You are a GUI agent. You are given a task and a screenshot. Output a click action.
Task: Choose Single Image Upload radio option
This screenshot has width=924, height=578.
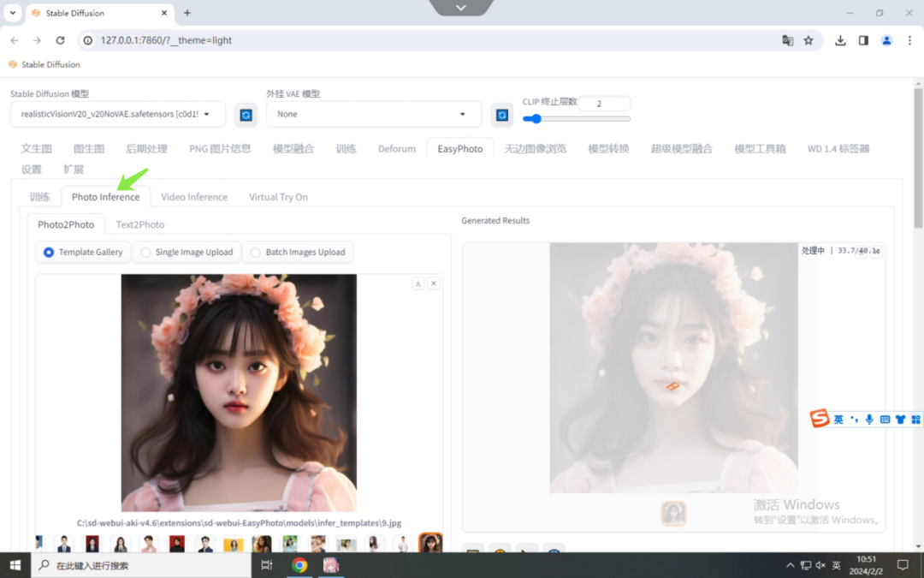187,253
